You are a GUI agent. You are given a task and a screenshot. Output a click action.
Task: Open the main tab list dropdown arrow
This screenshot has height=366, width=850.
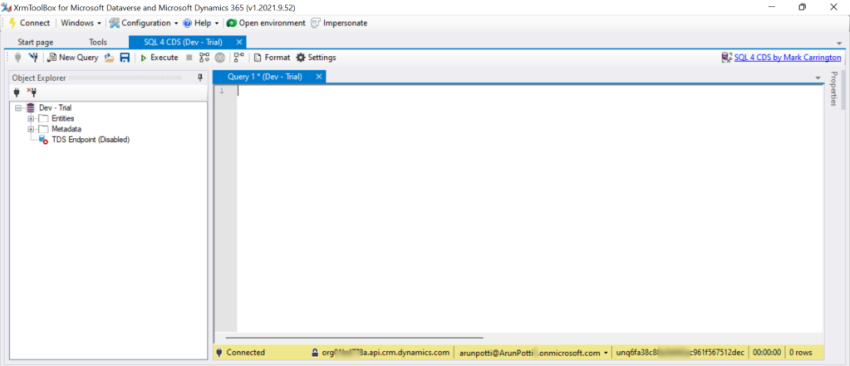pos(840,42)
